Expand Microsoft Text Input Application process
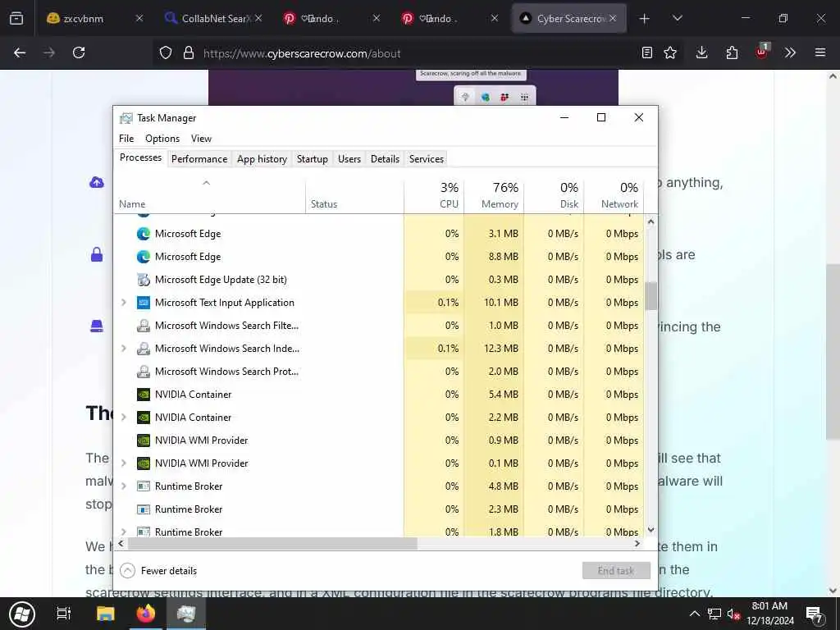This screenshot has width=840, height=630. click(124, 303)
